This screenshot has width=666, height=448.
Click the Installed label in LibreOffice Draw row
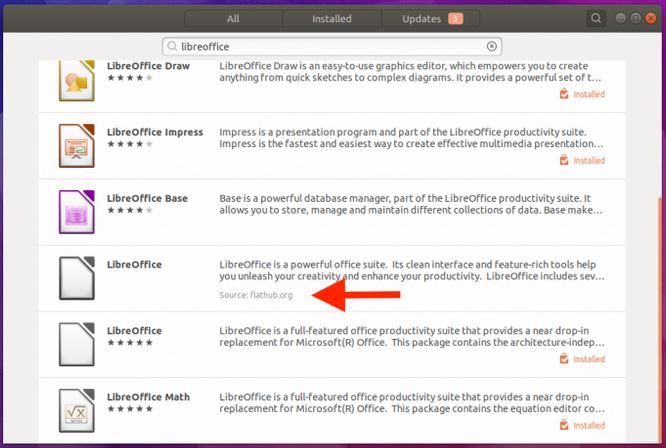pos(589,94)
